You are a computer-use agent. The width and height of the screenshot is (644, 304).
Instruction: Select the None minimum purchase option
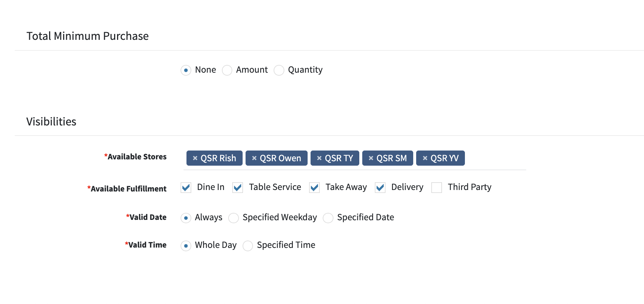pos(186,70)
